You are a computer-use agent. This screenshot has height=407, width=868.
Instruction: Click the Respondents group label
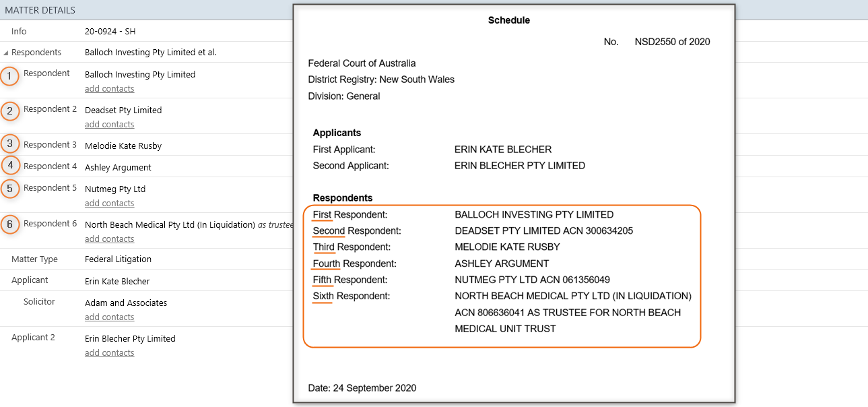[x=36, y=53]
